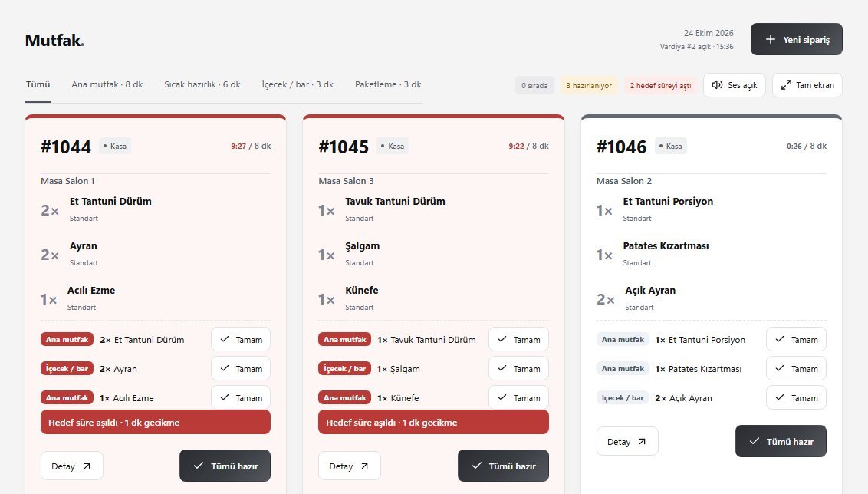
Task: Click the #1044 order number heading
Action: 66,147
